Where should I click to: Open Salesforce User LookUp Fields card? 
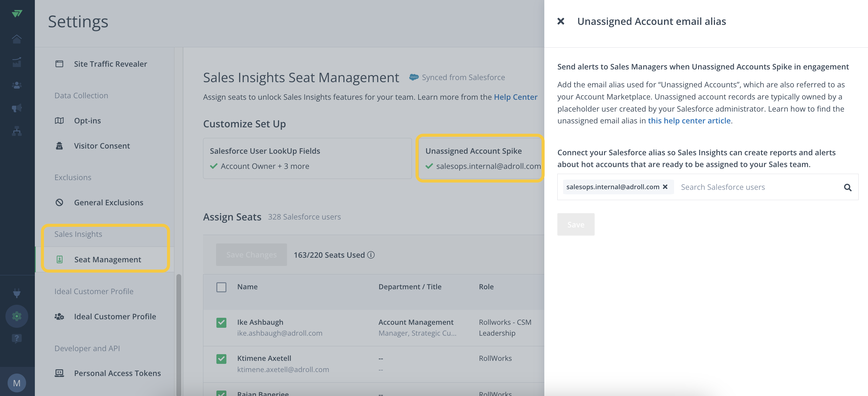[307, 158]
